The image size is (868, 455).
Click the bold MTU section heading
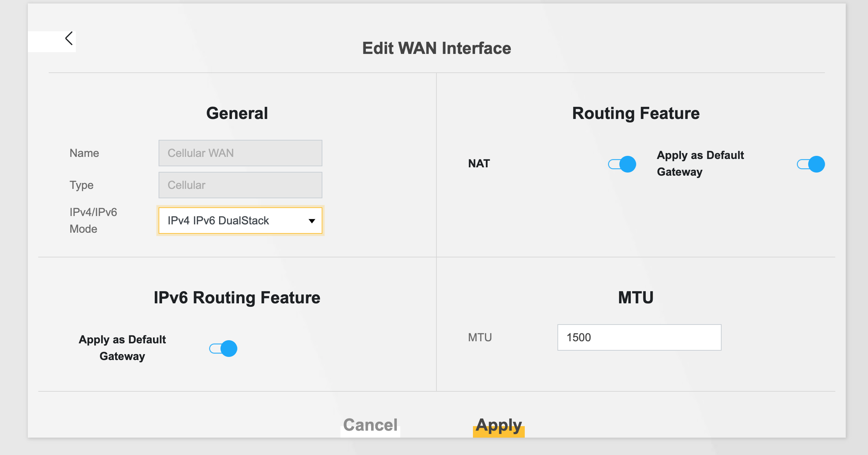pyautogui.click(x=636, y=298)
